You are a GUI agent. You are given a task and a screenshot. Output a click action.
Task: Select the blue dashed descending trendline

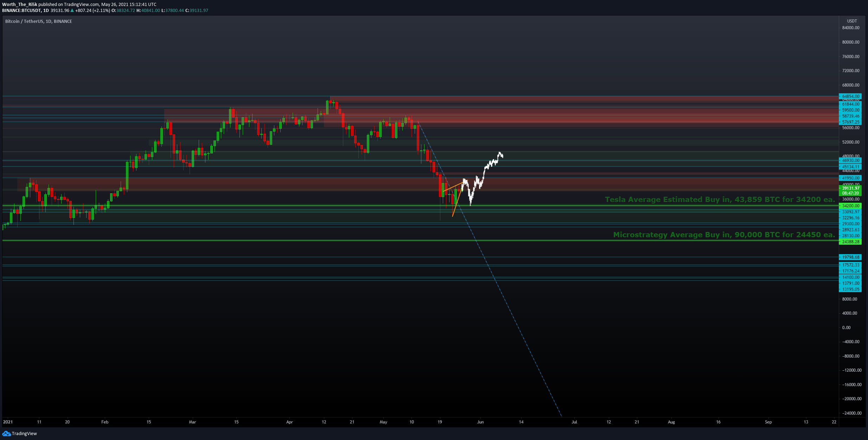point(490,269)
